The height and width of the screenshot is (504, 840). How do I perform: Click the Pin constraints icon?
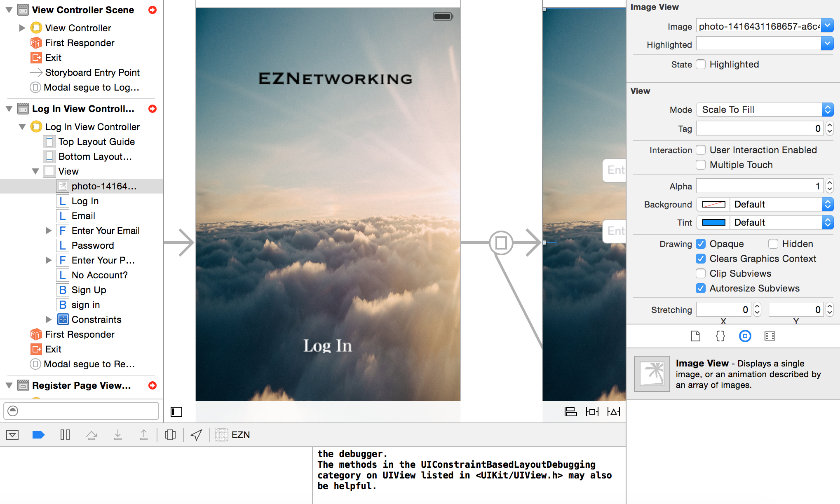pos(592,412)
